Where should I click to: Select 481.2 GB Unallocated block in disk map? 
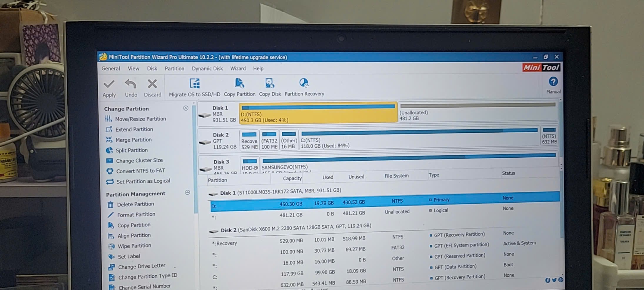(x=478, y=112)
